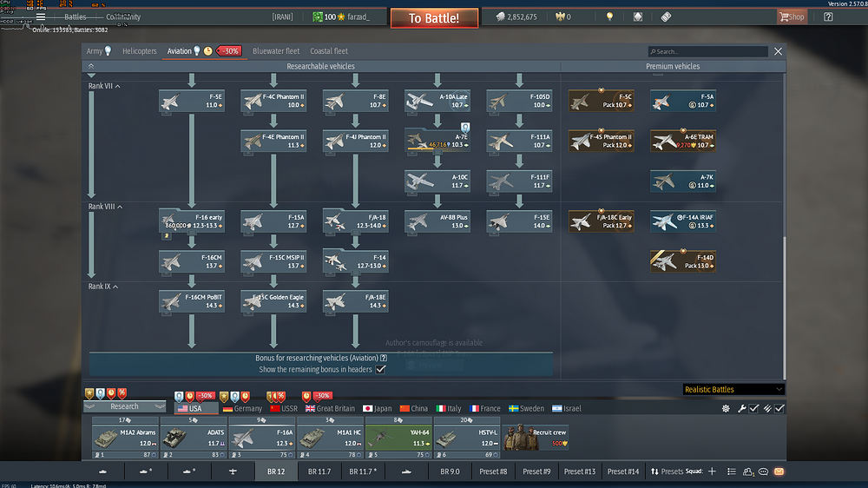Open the mail envelope icon
The image size is (868, 488).
779,472
